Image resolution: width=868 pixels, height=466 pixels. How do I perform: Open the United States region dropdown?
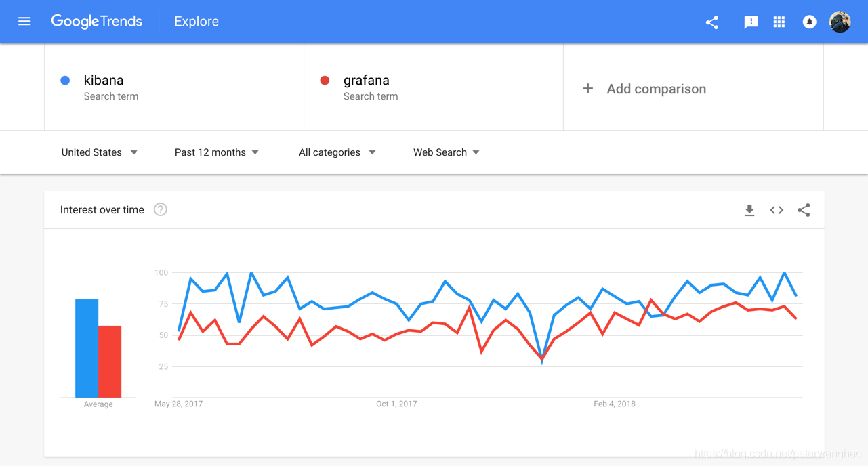(99, 152)
